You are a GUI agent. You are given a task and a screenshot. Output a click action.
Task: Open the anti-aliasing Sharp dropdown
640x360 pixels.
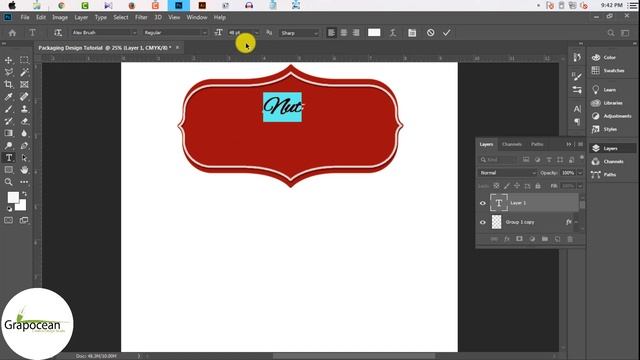[316, 33]
